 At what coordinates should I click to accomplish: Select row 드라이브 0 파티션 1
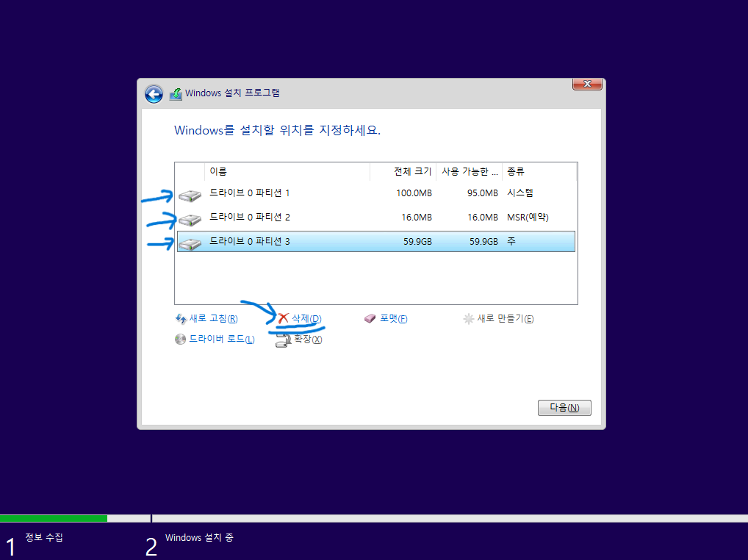pyautogui.click(x=376, y=193)
